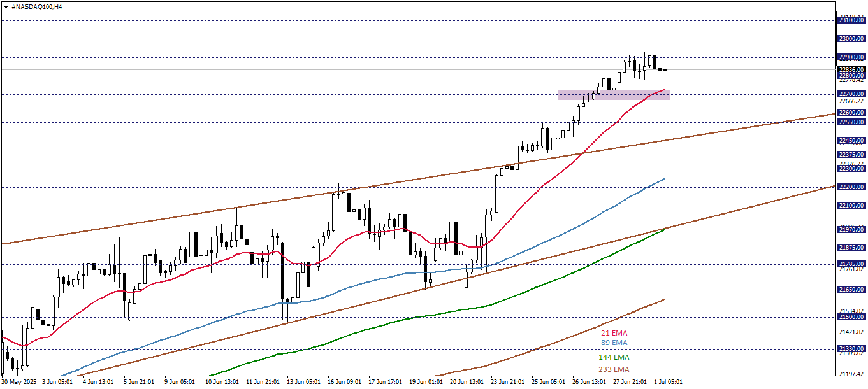Select the 21875.00 price level label
This screenshot has height=389, width=868.
[851, 247]
